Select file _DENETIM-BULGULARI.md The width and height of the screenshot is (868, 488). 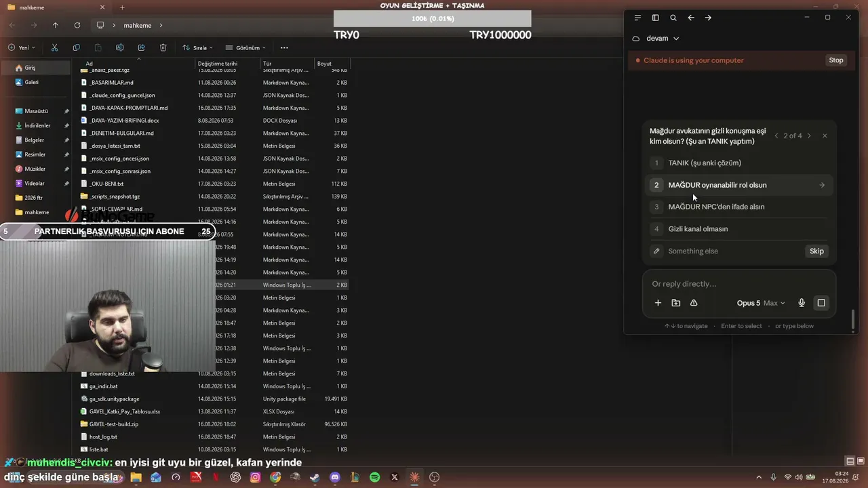[122, 133]
